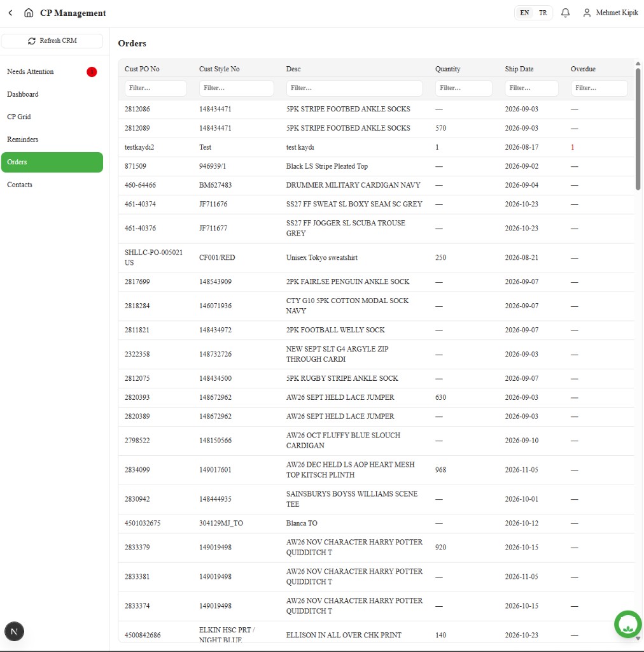The height and width of the screenshot is (652, 644).
Task: Focus the Cust Style No filter field
Action: (x=237, y=88)
